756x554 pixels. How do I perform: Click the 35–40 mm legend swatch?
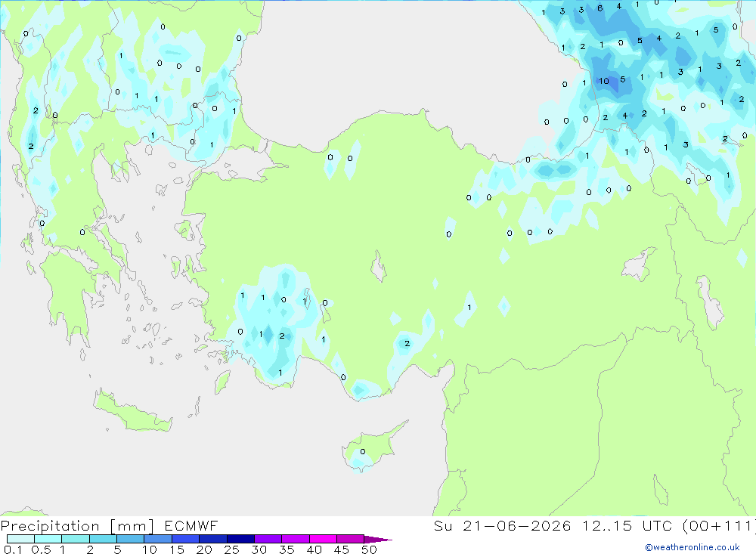click(296, 539)
